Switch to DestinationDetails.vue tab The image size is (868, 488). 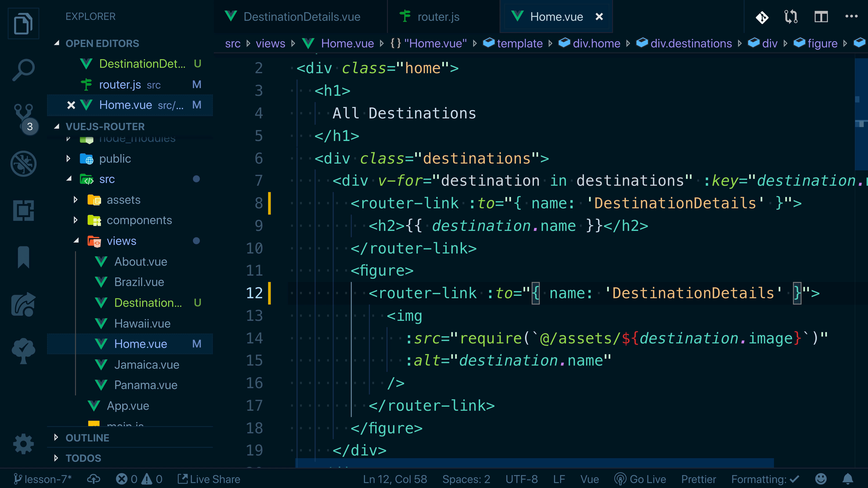point(302,16)
